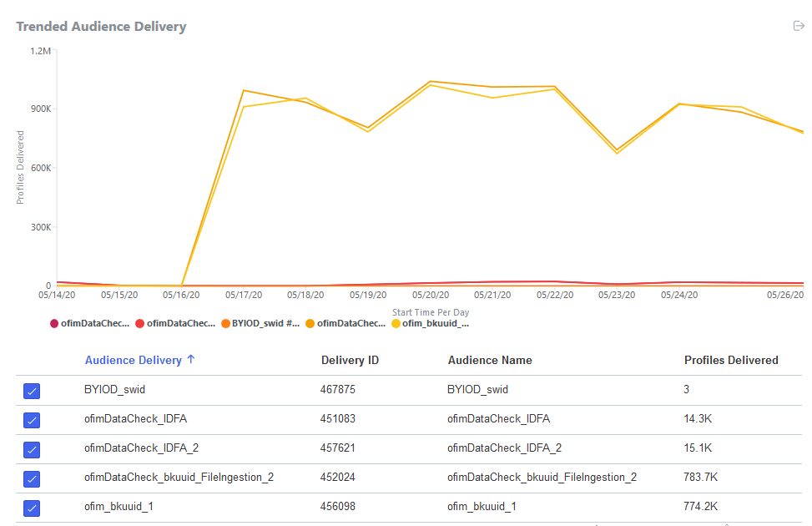The width and height of the screenshot is (812, 526).
Task: Click the orange BYIOD_swid legend dot
Action: pos(225,323)
